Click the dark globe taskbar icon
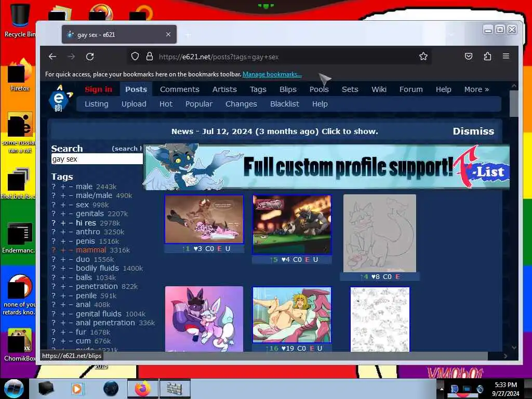Image resolution: width=532 pixels, height=399 pixels. 111,389
